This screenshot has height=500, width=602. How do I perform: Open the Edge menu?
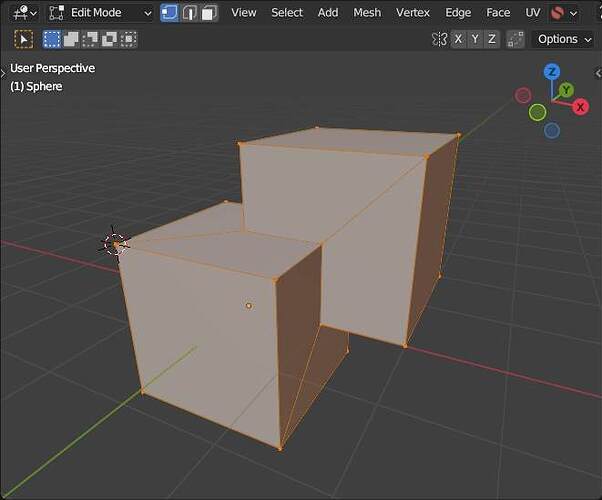tap(458, 13)
